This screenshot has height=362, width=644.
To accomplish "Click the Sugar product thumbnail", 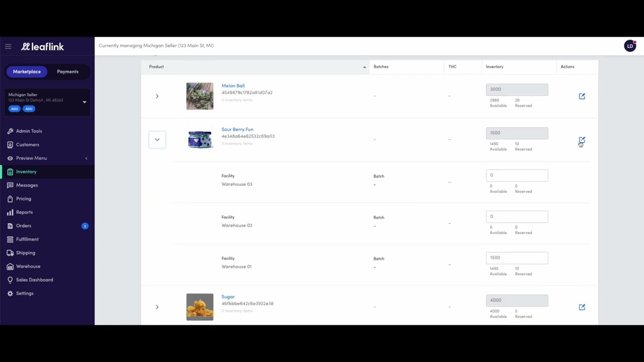I will tap(200, 307).
